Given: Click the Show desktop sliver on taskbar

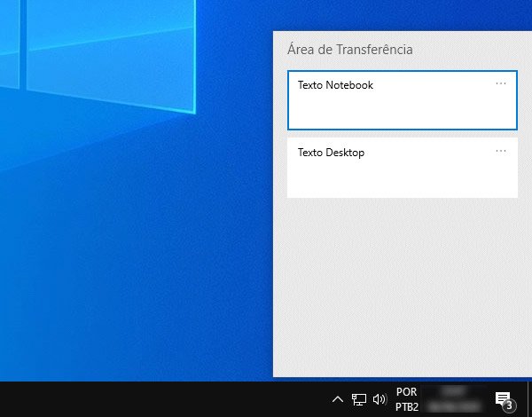Looking at the screenshot, I should click(529, 399).
